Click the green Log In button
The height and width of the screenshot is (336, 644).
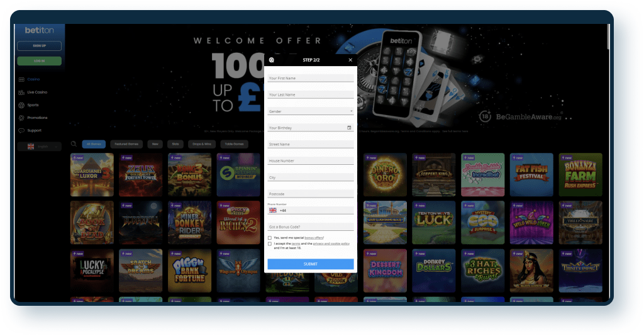(39, 61)
